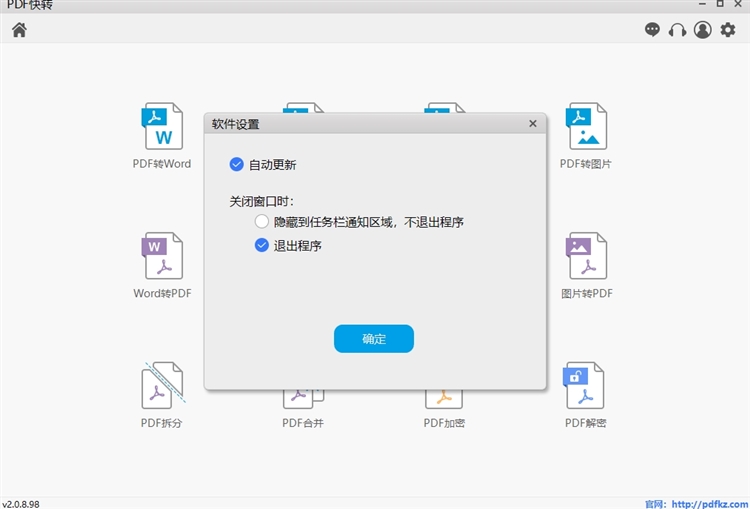Maximize the PDF快转 window
750x509 pixels.
(720, 4)
